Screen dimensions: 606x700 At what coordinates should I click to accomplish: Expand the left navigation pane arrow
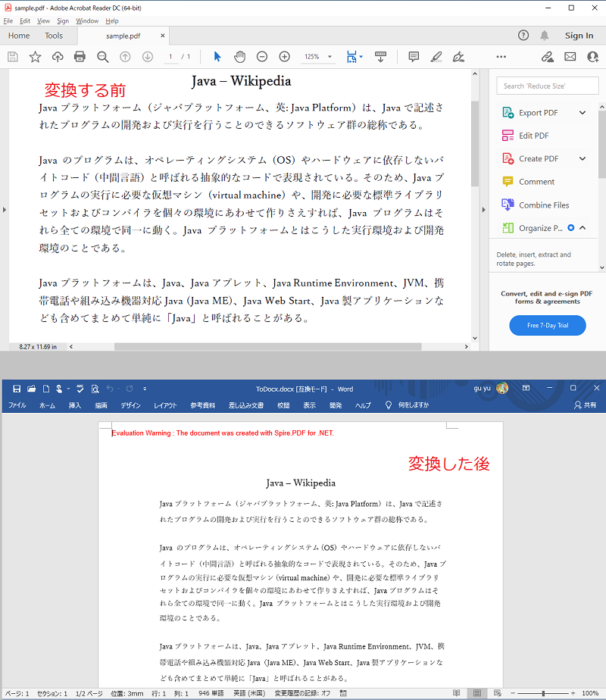coord(5,209)
